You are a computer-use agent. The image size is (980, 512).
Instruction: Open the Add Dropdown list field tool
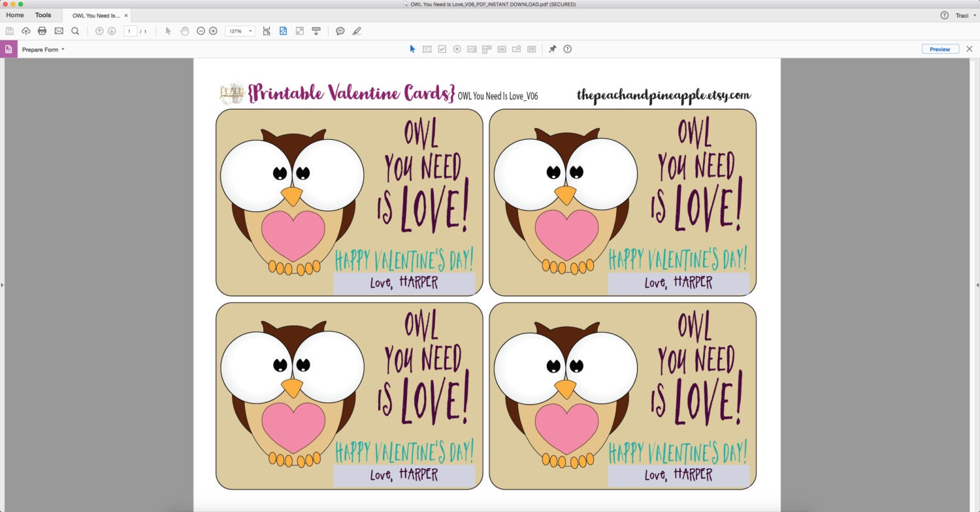pos(486,49)
